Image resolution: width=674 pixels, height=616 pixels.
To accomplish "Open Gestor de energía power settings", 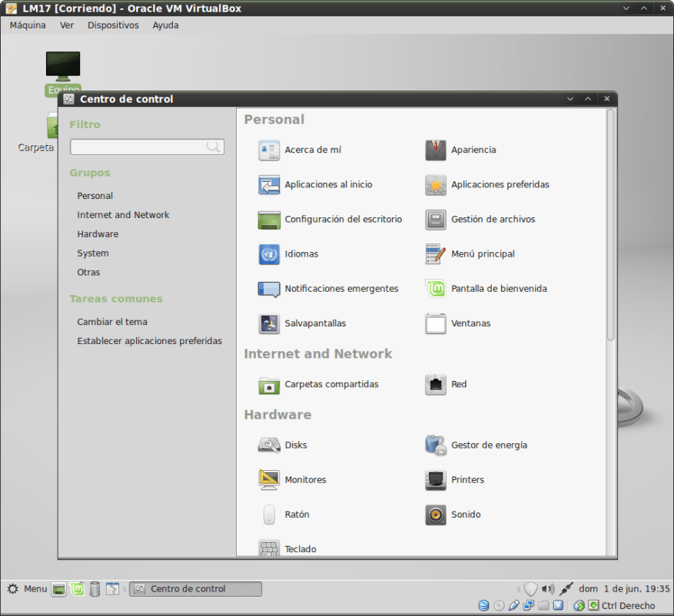I will click(x=436, y=445).
